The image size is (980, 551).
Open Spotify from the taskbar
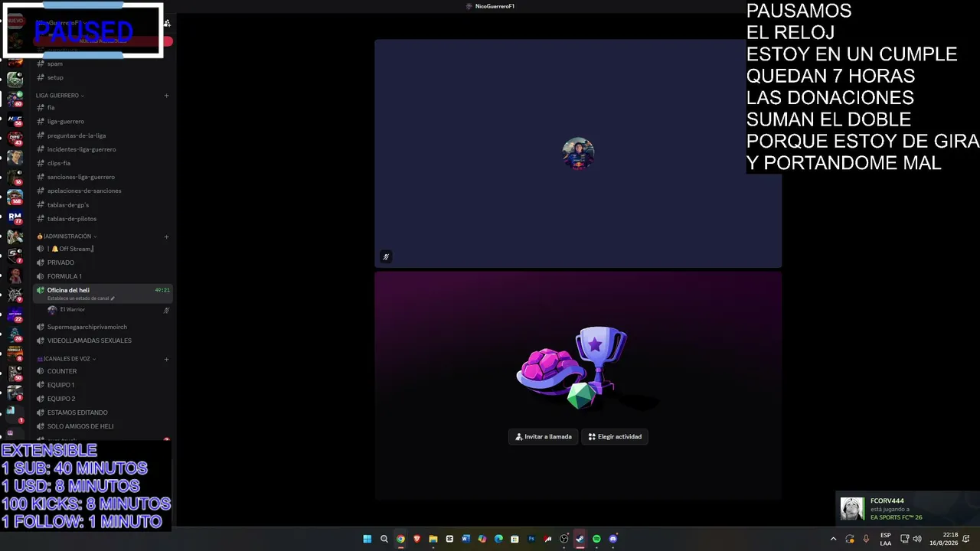(596, 539)
